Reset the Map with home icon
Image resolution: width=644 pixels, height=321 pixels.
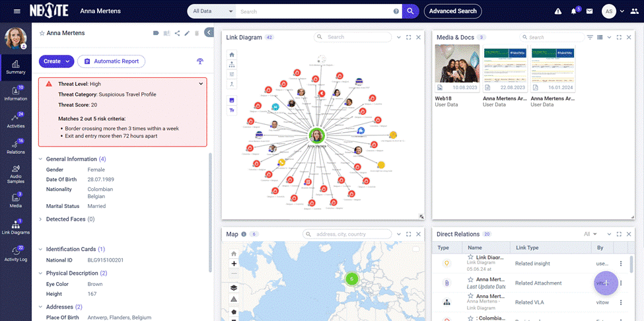(x=234, y=254)
